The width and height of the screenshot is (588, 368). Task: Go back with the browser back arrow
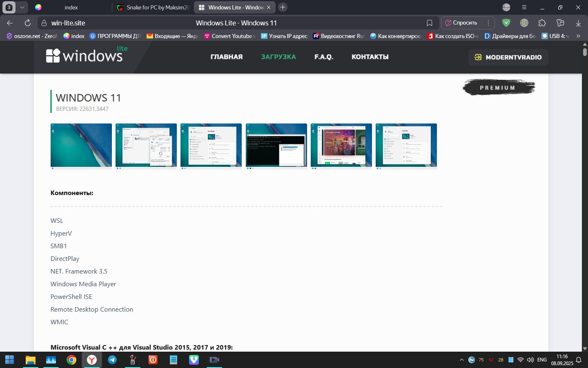coord(10,23)
